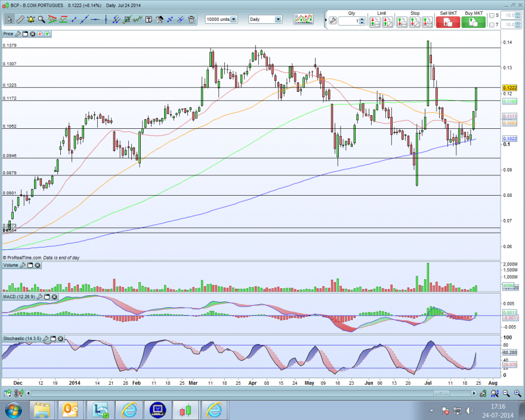Screen dimensions: 525x420
Task: Enable the S checkbox
Action: (492, 16)
